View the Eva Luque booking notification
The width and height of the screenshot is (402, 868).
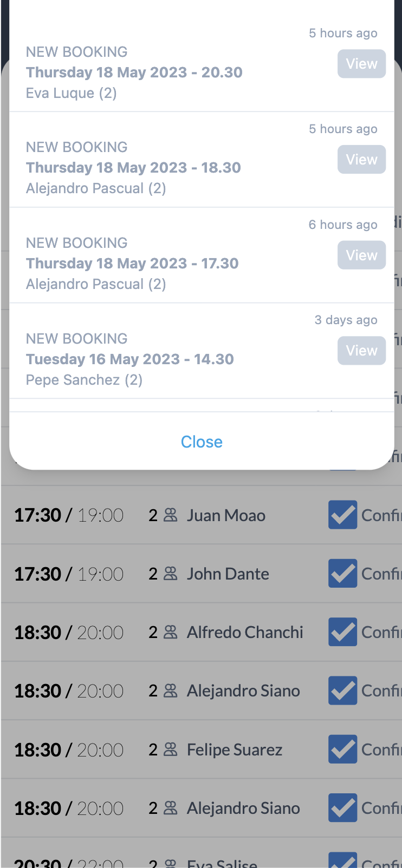pos(361,64)
